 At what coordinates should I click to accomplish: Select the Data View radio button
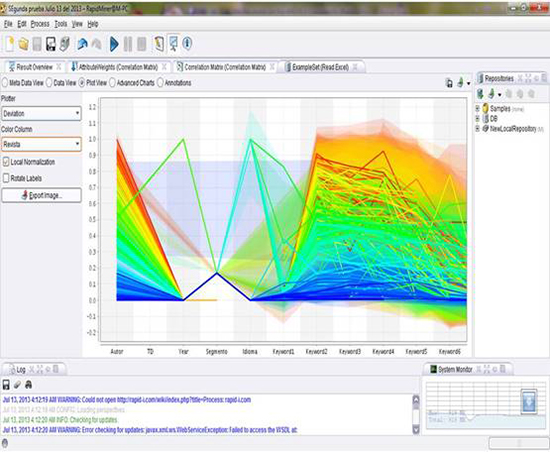tap(49, 83)
